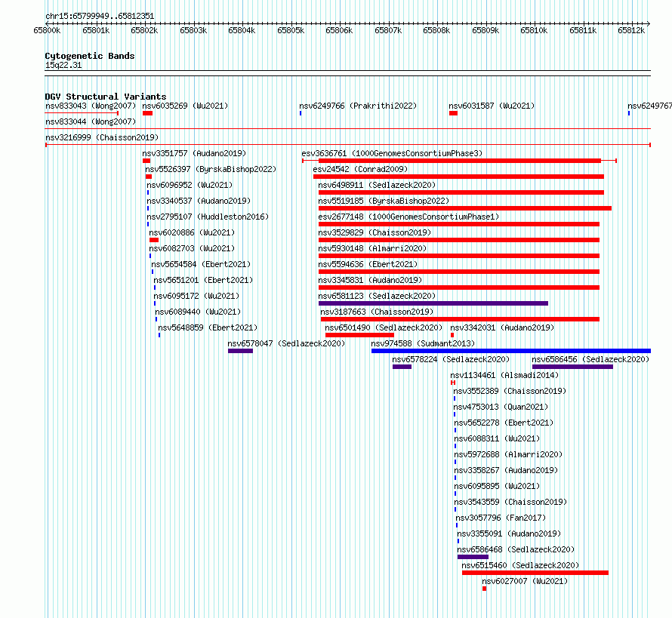Click the nsv6498911 (Sedlazeck2020) label

tap(377, 185)
